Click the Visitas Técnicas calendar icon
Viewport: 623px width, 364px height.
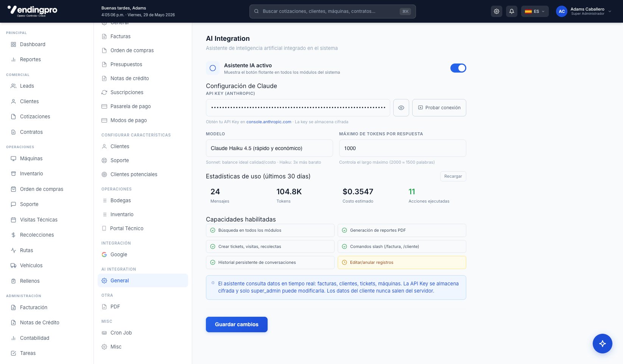tap(13, 220)
